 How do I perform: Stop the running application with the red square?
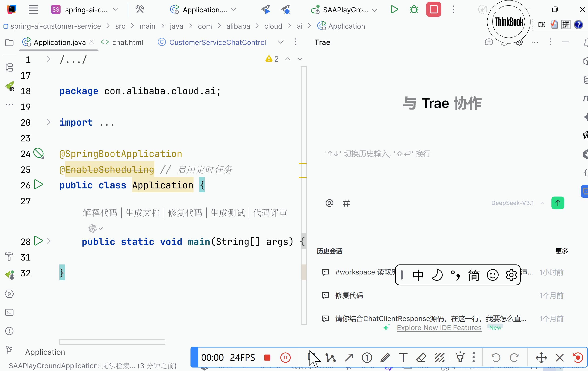(433, 10)
